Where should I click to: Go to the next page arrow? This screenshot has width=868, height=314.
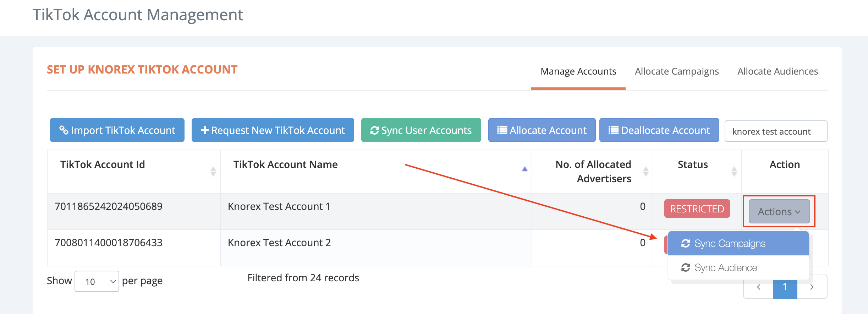[x=812, y=287]
